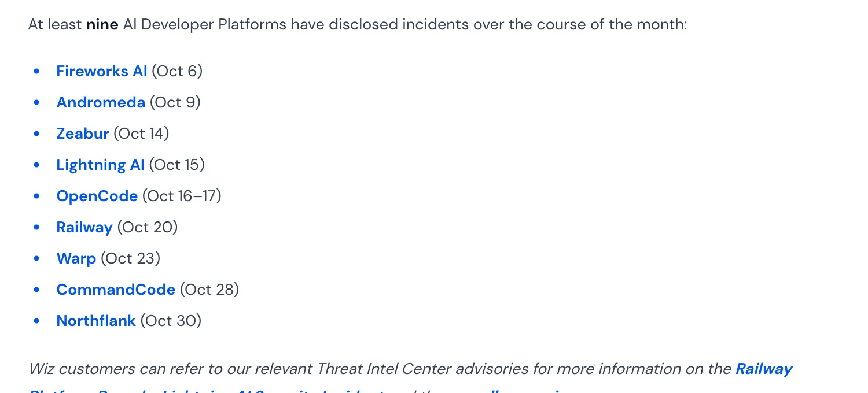Viewport: 868px width, 393px height.
Task: Click the "(Oct 20)" date after Railway
Action: tap(148, 227)
